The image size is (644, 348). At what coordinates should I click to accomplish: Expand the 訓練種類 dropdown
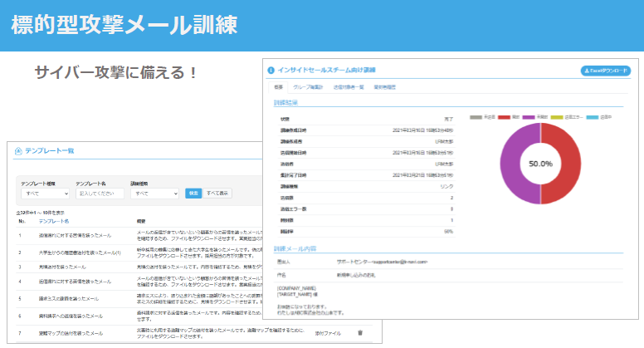coord(154,194)
